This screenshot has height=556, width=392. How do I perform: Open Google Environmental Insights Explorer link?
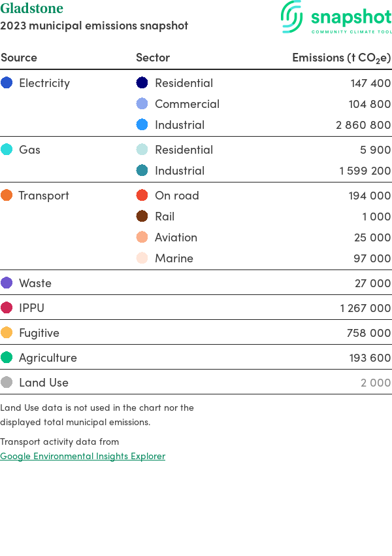pyautogui.click(x=82, y=456)
